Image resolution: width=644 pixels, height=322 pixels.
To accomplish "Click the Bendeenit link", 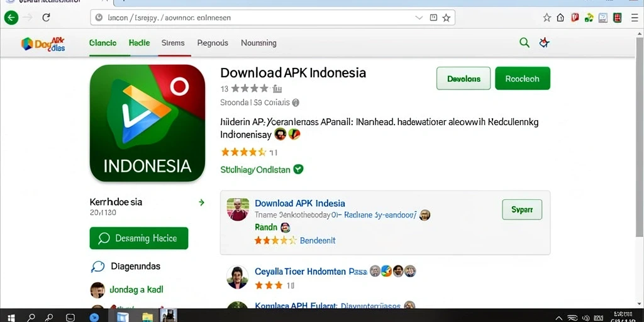I will click(x=318, y=240).
